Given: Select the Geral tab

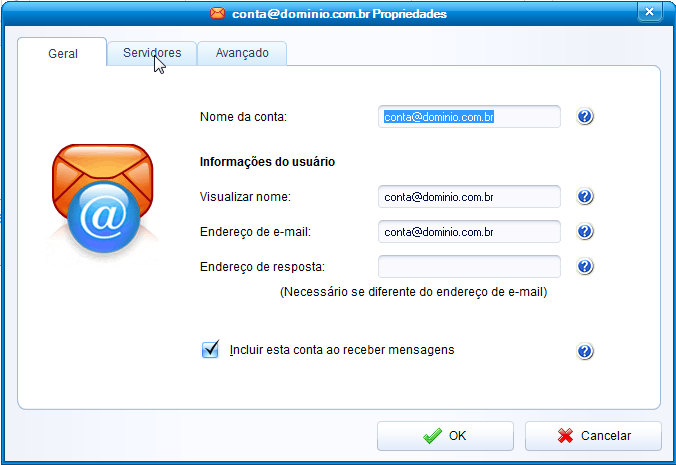Looking at the screenshot, I should [x=63, y=53].
